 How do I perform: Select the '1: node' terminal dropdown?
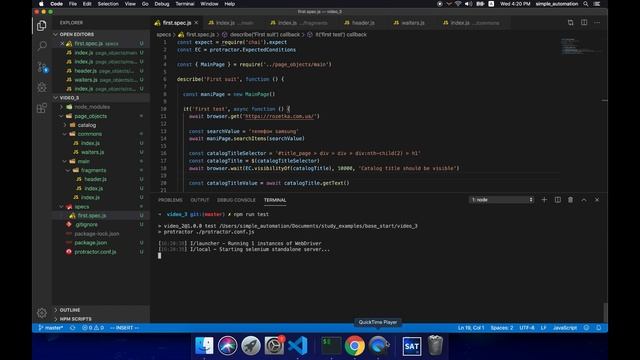pyautogui.click(x=502, y=200)
